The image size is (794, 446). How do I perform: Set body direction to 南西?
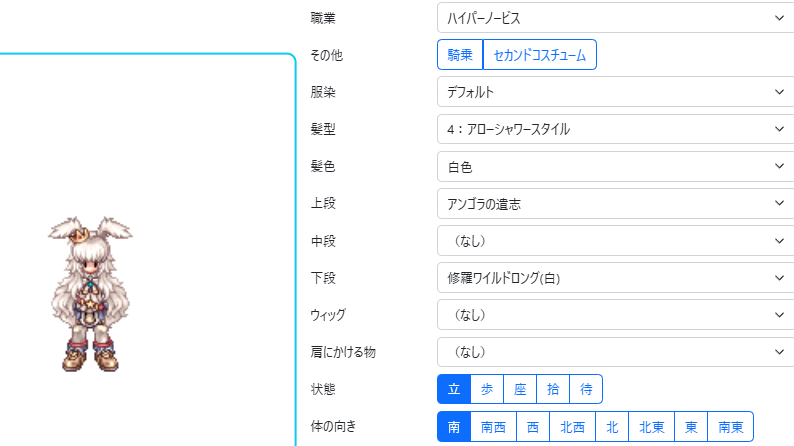pos(493,427)
